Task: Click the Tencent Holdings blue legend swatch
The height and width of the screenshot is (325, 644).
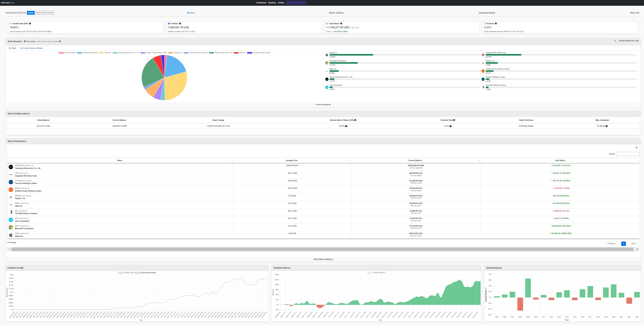Action: [x=250, y=53]
